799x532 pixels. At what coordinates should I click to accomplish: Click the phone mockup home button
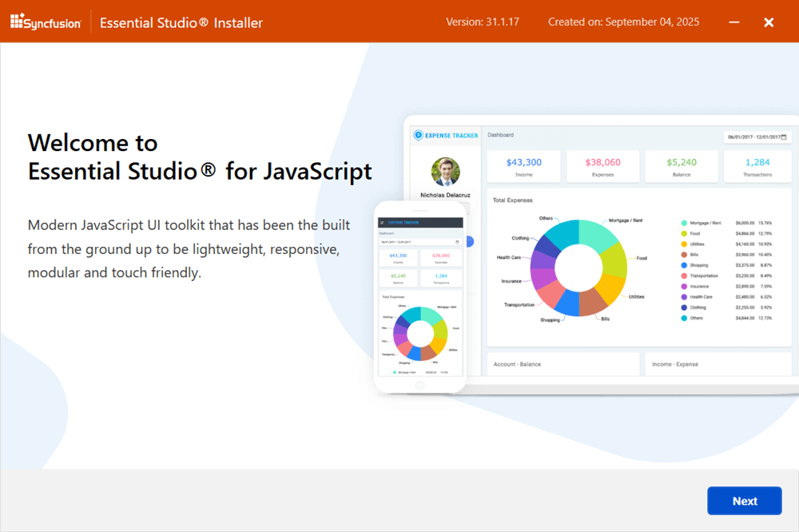pyautogui.click(x=419, y=383)
